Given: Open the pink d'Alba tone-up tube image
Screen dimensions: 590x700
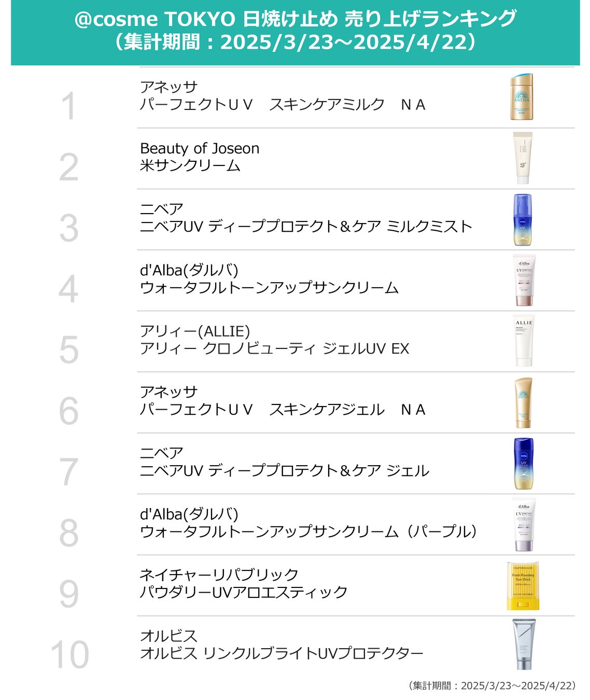Looking at the screenshot, I should (524, 280).
